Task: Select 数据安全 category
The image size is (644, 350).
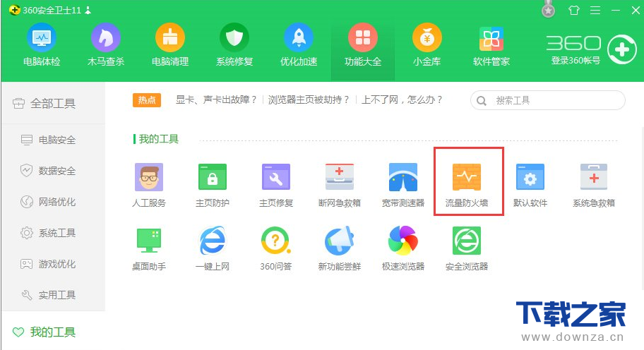Action: [x=48, y=171]
